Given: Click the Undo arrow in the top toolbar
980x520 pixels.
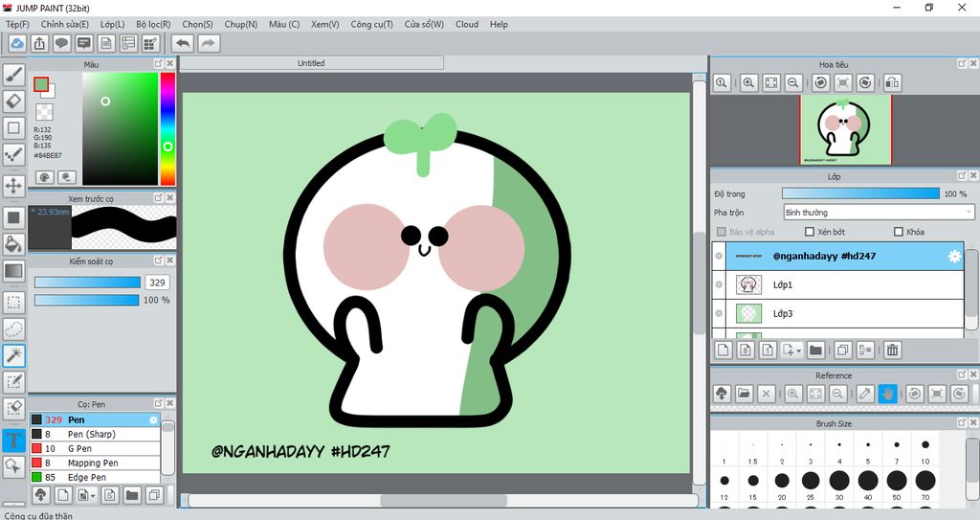Looking at the screenshot, I should point(182,43).
